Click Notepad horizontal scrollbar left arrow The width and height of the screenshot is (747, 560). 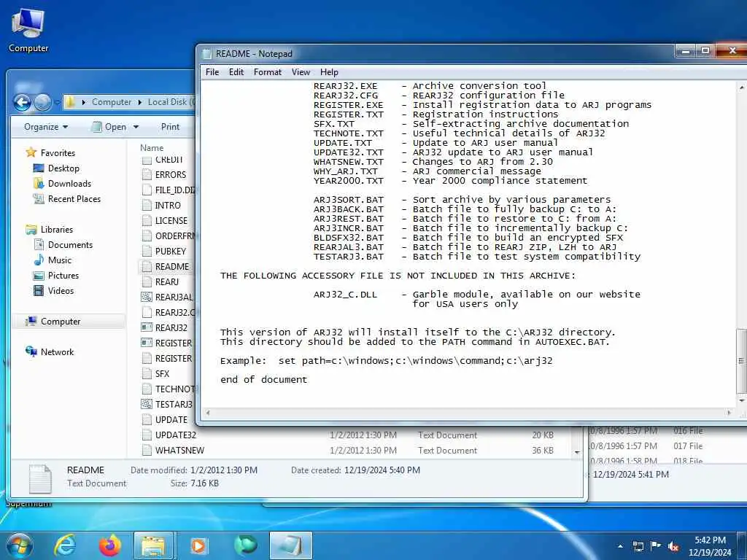[208, 413]
